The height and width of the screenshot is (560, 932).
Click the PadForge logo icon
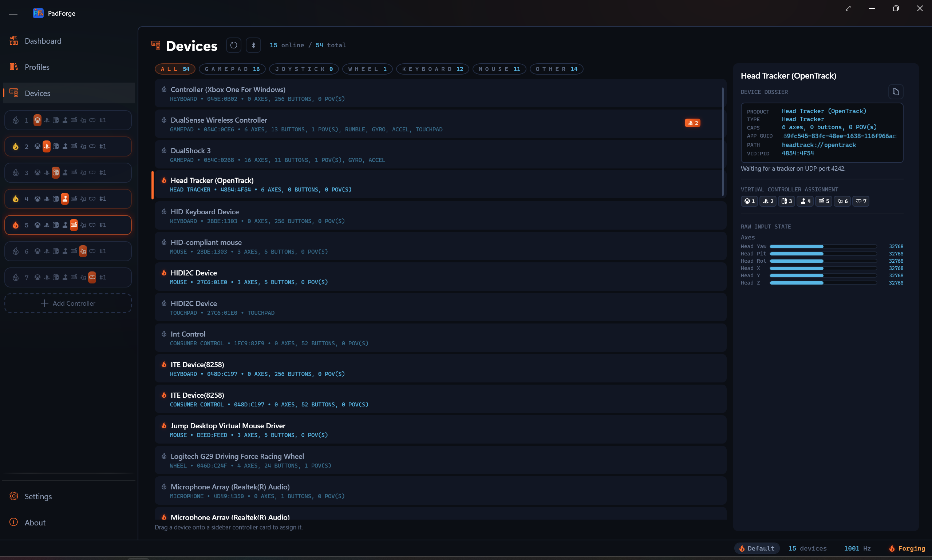(38, 13)
